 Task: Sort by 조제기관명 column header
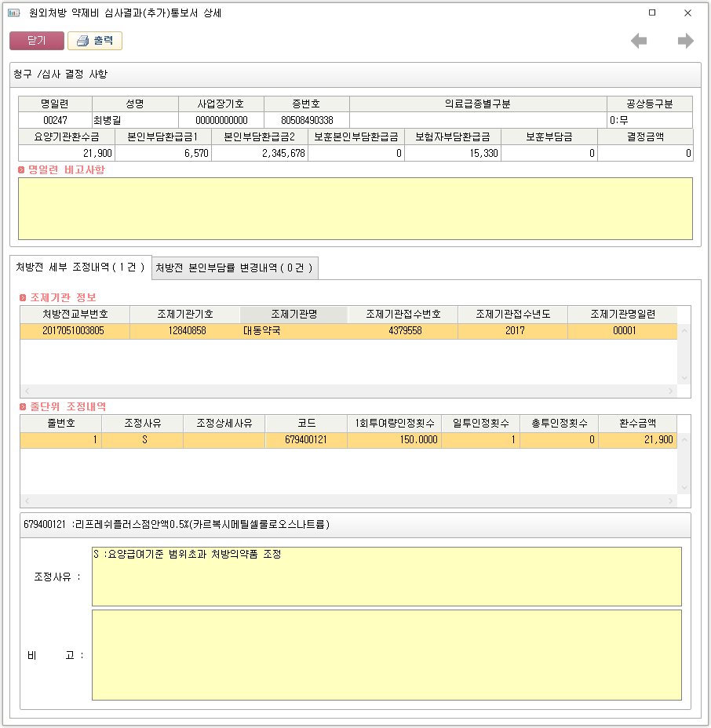[x=294, y=314]
